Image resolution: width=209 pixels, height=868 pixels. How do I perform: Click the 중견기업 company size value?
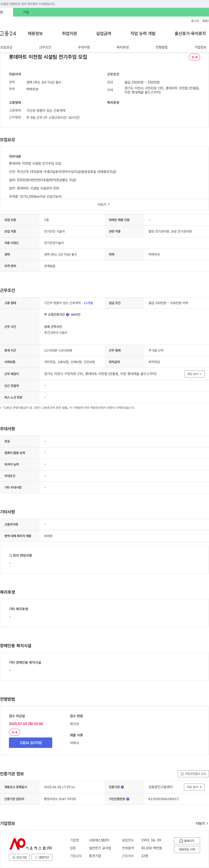coord(95,856)
